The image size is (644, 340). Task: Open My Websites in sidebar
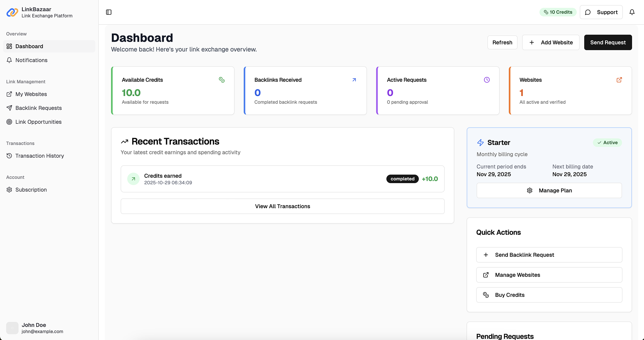coord(49,94)
